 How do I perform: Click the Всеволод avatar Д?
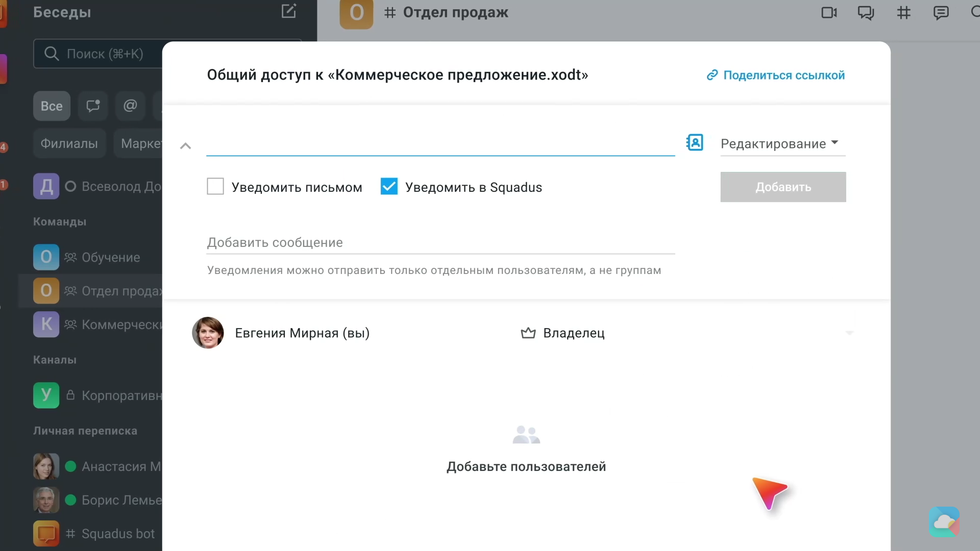46,186
